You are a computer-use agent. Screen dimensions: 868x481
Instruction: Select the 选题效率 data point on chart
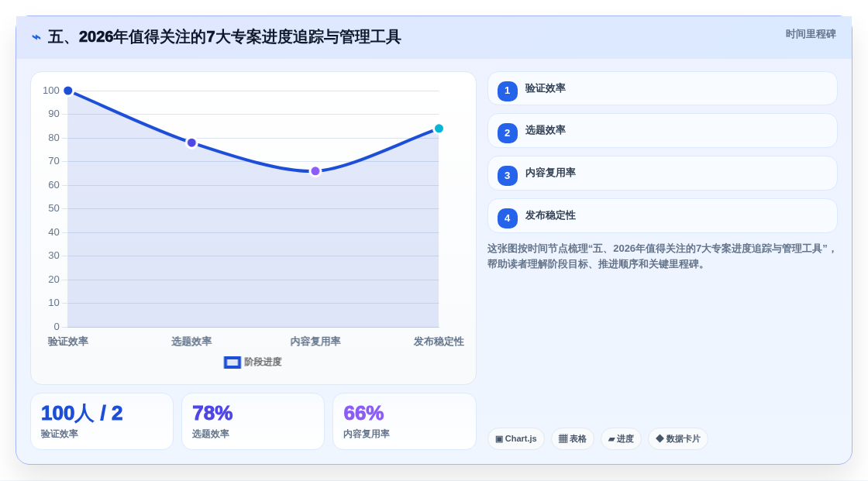[x=191, y=143]
